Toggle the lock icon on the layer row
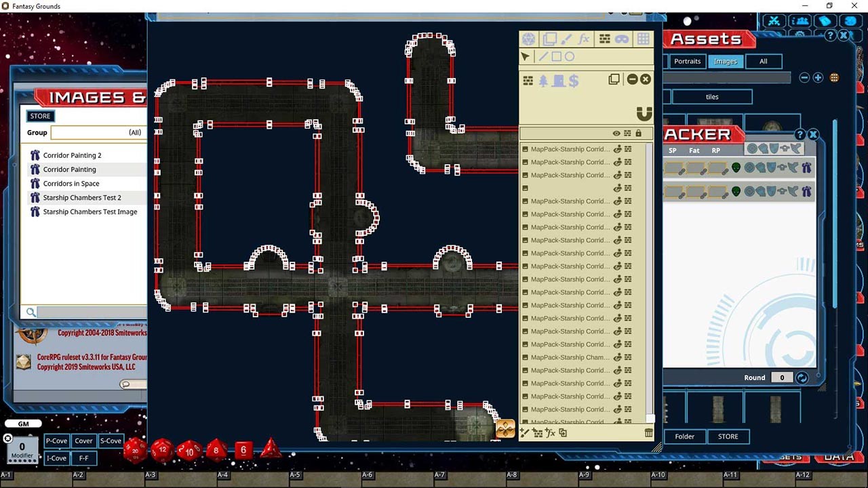Image resolution: width=868 pixels, height=488 pixels. click(x=638, y=134)
